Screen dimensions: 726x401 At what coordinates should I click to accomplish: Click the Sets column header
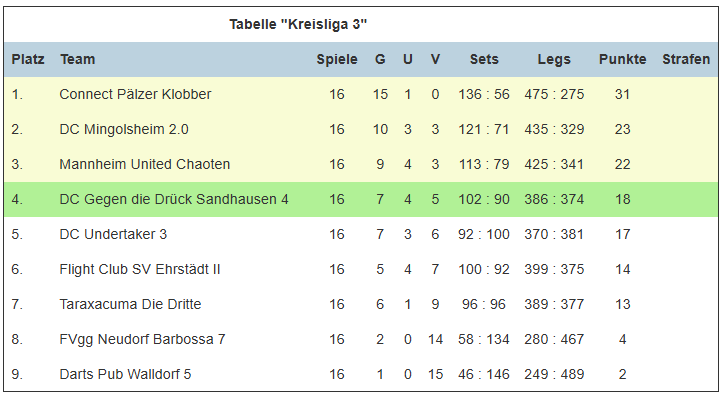click(484, 59)
